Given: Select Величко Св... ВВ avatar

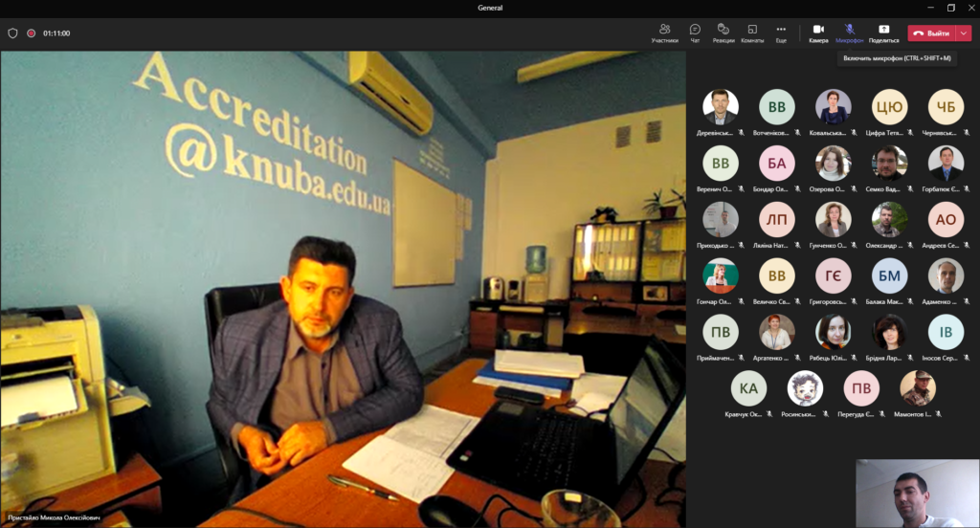Looking at the screenshot, I should point(777,275).
